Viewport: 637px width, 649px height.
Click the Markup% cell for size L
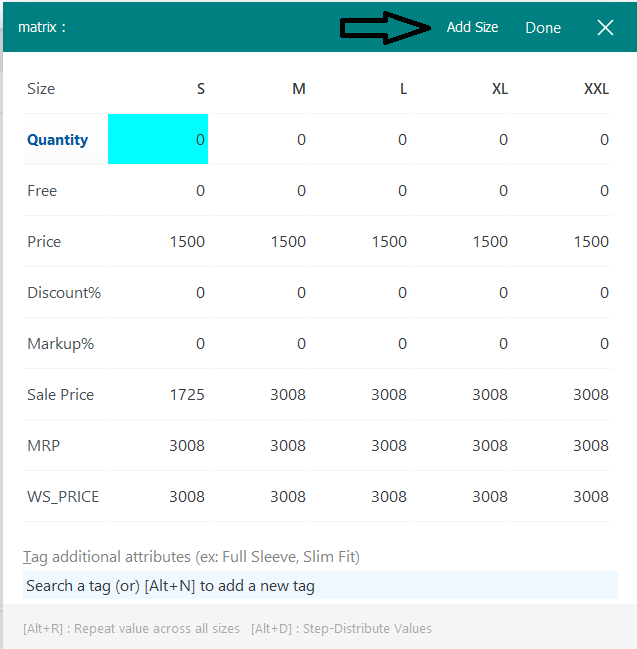click(360, 343)
